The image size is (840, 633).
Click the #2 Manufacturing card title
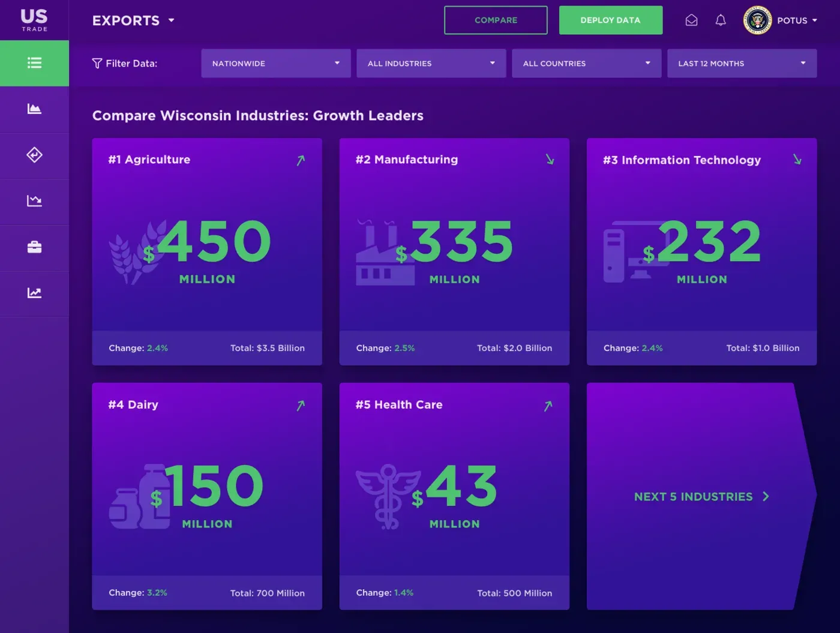pos(407,160)
